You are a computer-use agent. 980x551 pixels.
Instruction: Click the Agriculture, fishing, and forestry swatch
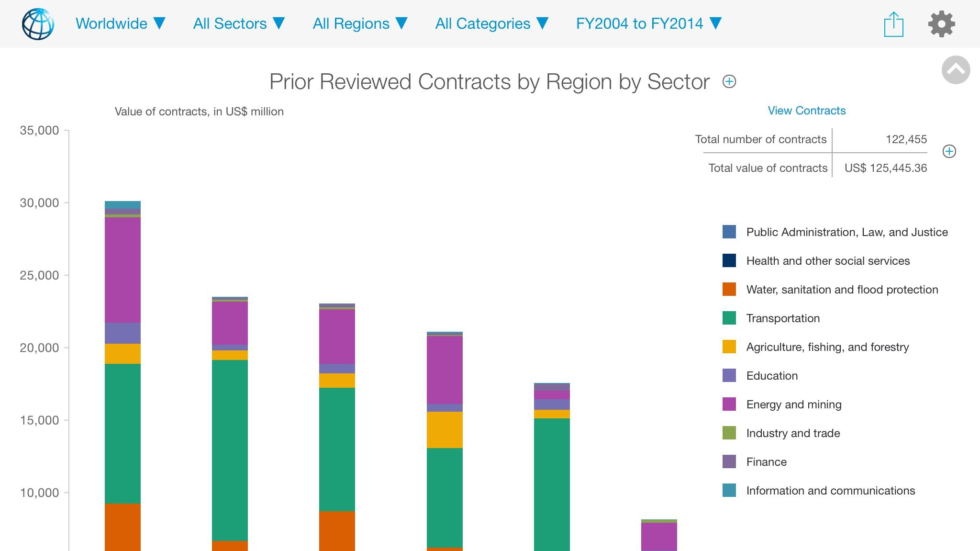[729, 347]
